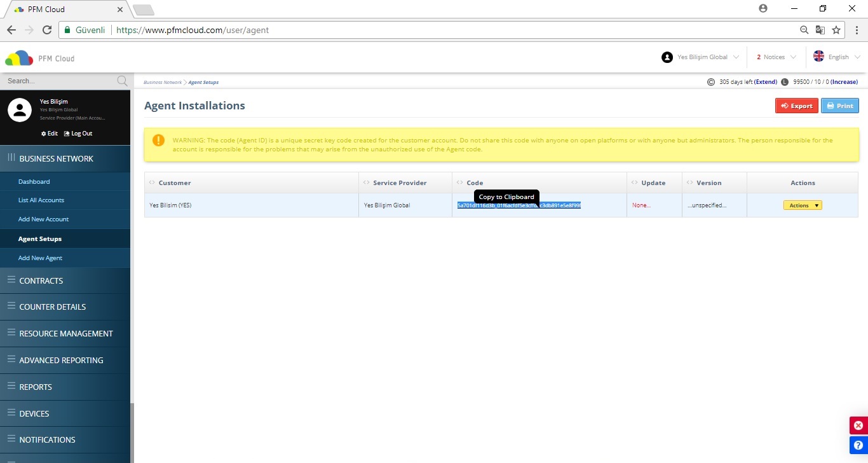
Task: Click the Edit profile link
Action: (x=50, y=134)
